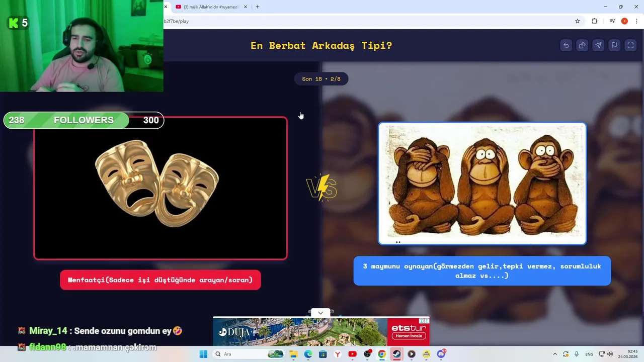Select the red Menfaatçi option label
The image size is (644, 362).
click(x=160, y=280)
